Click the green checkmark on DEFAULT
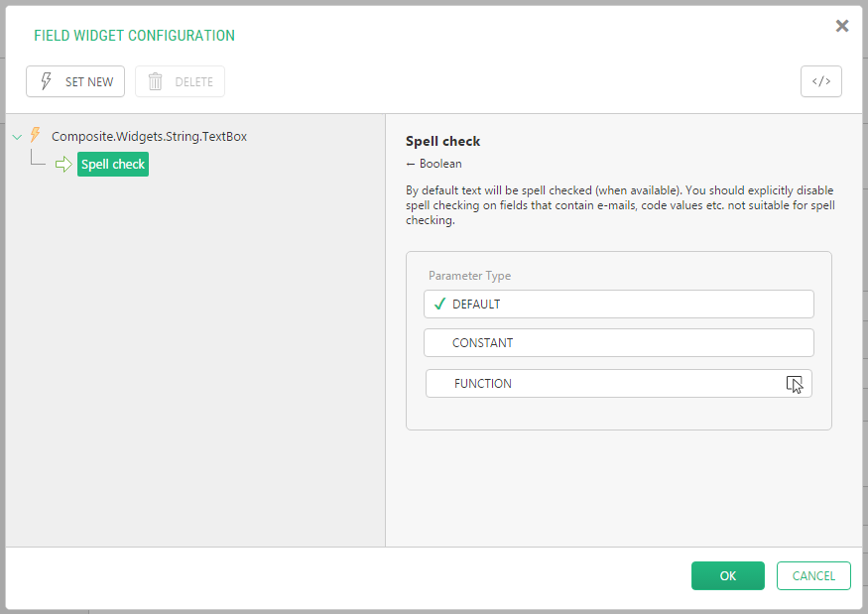Image resolution: width=868 pixels, height=614 pixels. (x=439, y=305)
